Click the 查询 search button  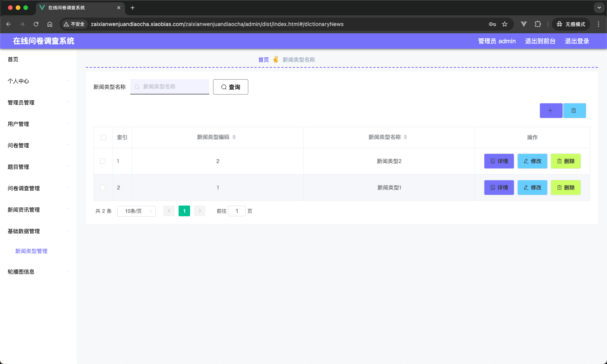(x=231, y=87)
